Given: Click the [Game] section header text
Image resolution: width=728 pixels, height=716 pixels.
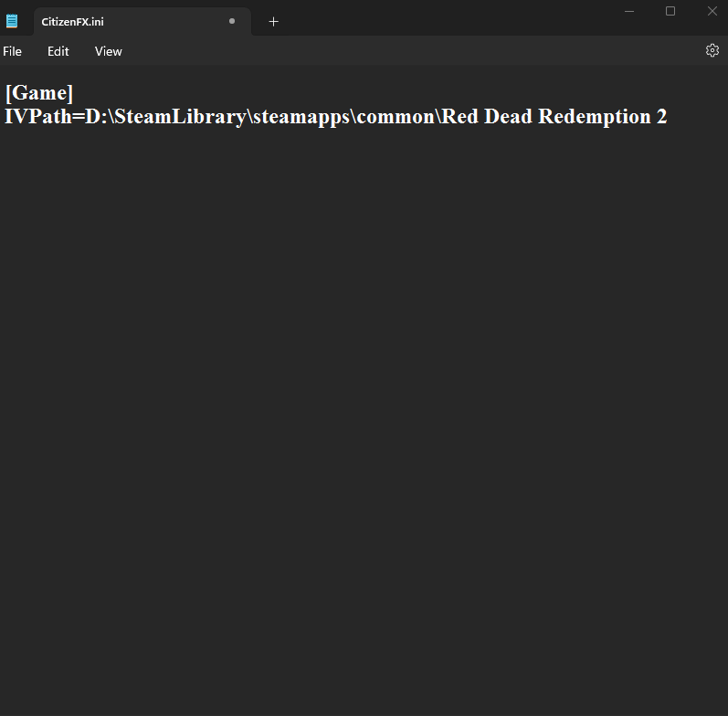Looking at the screenshot, I should tap(39, 93).
